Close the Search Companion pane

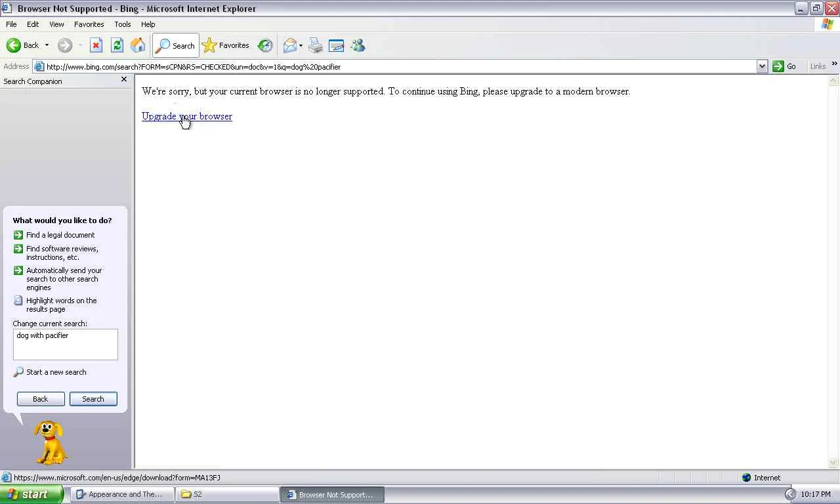(124, 79)
